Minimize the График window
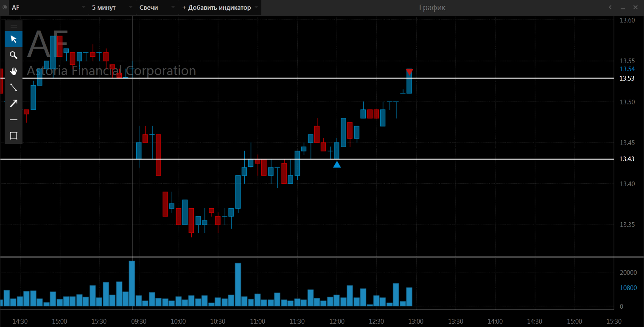 [623, 8]
